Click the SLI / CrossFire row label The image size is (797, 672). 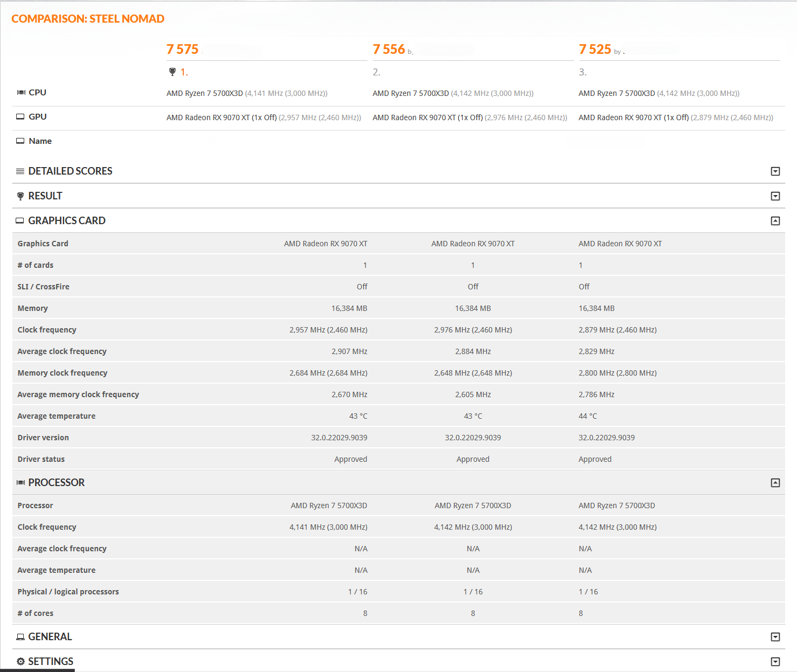(44, 287)
